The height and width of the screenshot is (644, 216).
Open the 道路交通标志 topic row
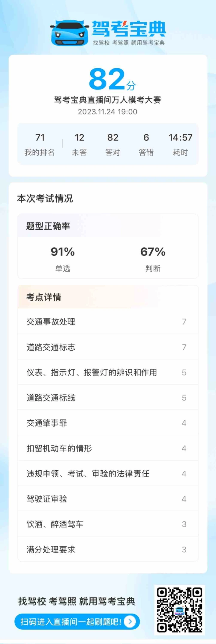[108, 347]
